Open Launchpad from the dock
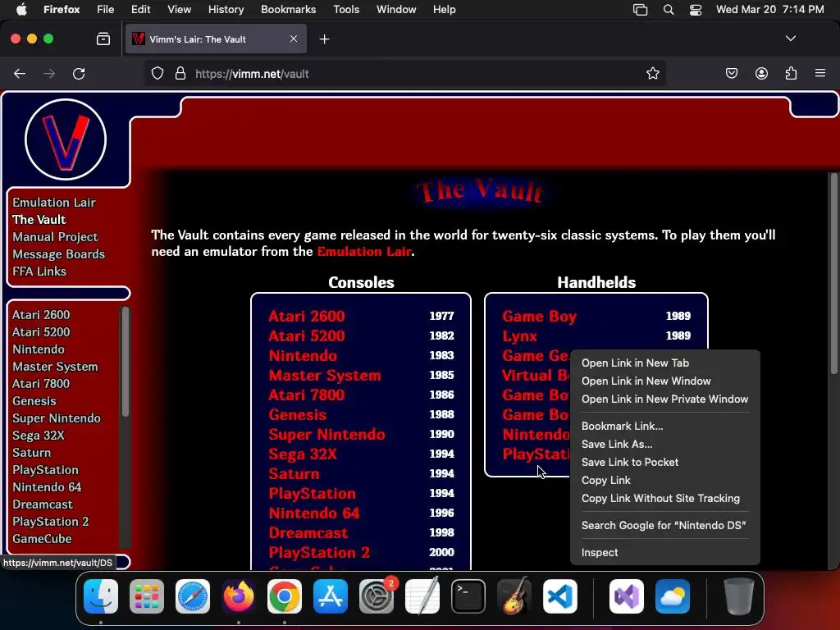The height and width of the screenshot is (630, 840). [x=147, y=596]
